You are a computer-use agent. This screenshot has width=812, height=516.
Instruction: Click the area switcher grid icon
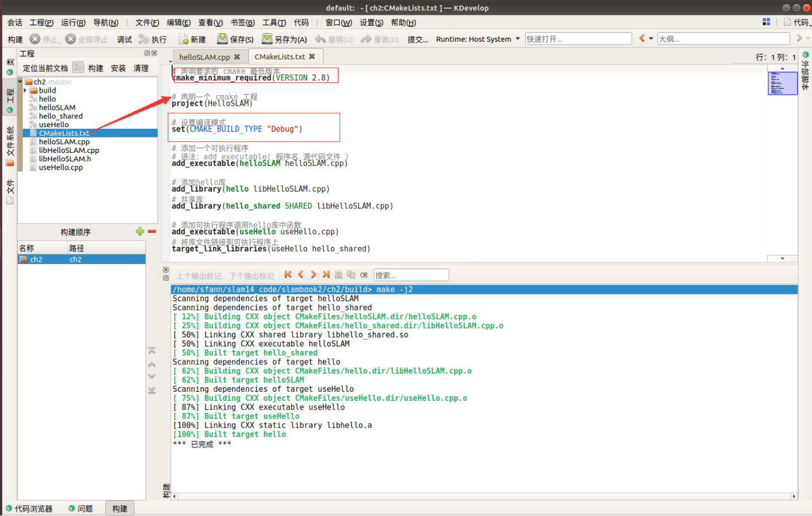coord(766,22)
